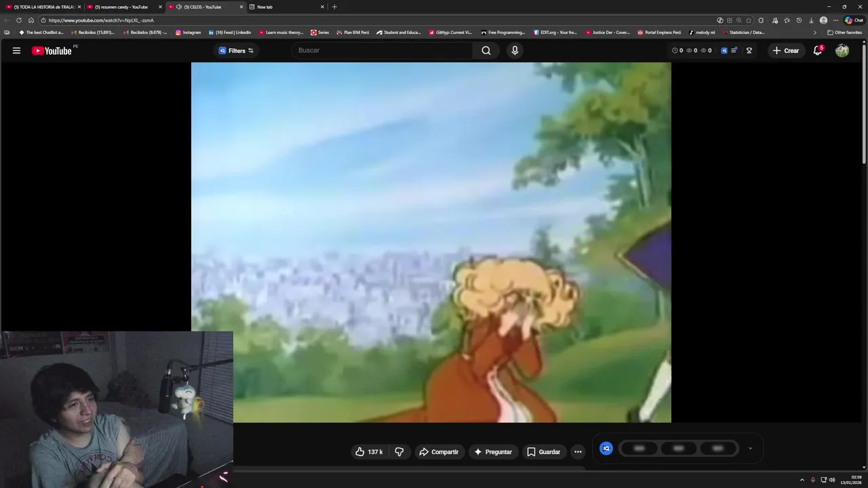Ask about the video with Preguntar
Screen dimensions: 868x488
(x=494, y=451)
